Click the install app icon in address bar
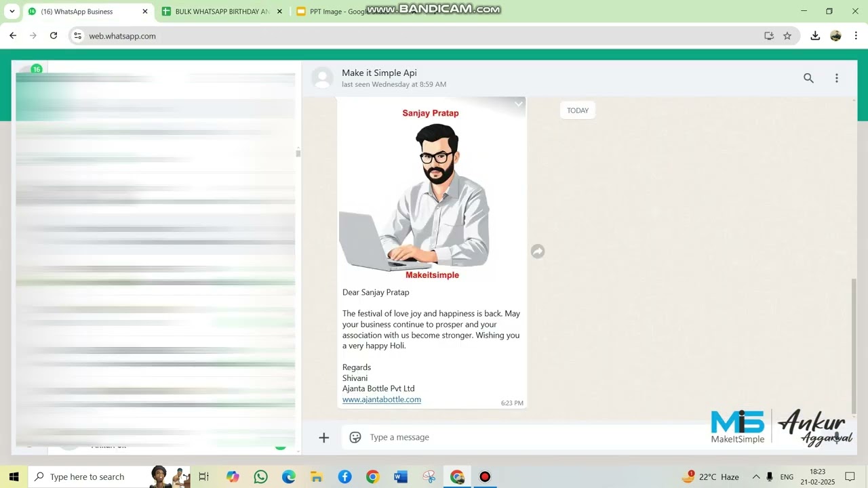The height and width of the screenshot is (488, 868). point(769,36)
